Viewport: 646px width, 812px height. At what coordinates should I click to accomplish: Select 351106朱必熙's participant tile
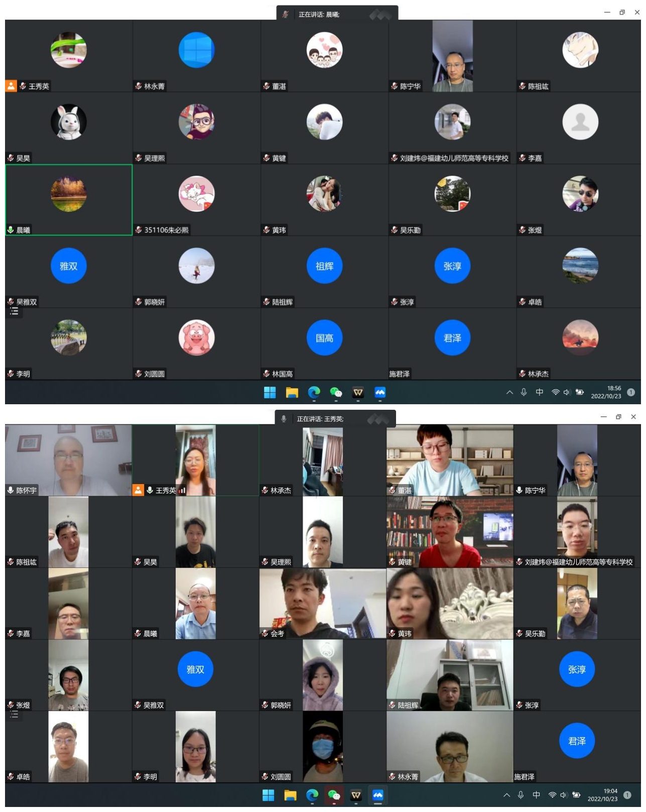pyautogui.click(x=196, y=200)
